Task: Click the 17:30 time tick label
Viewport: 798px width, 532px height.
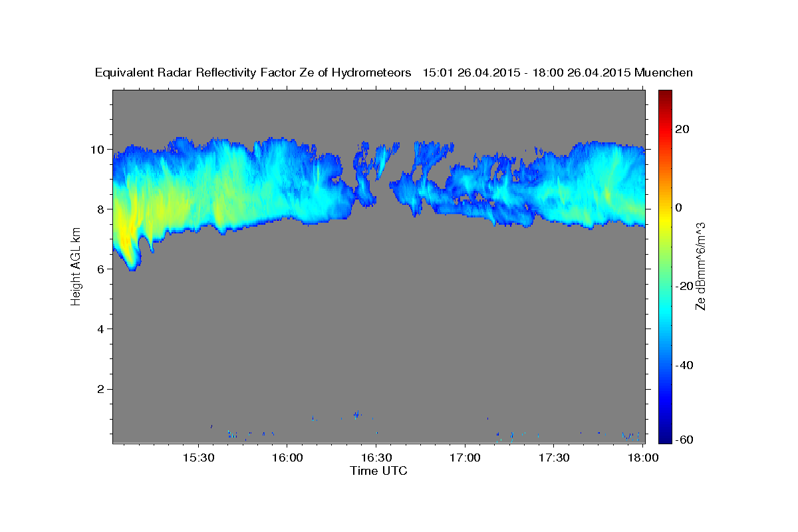Action: 554,458
